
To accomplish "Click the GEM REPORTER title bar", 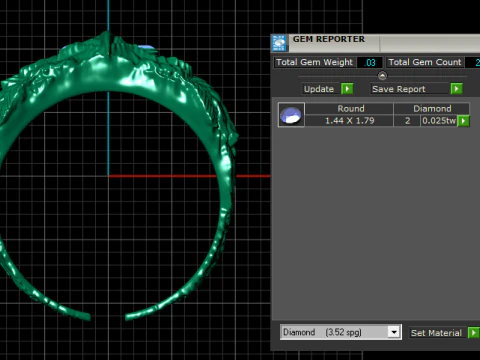I will pos(383,43).
